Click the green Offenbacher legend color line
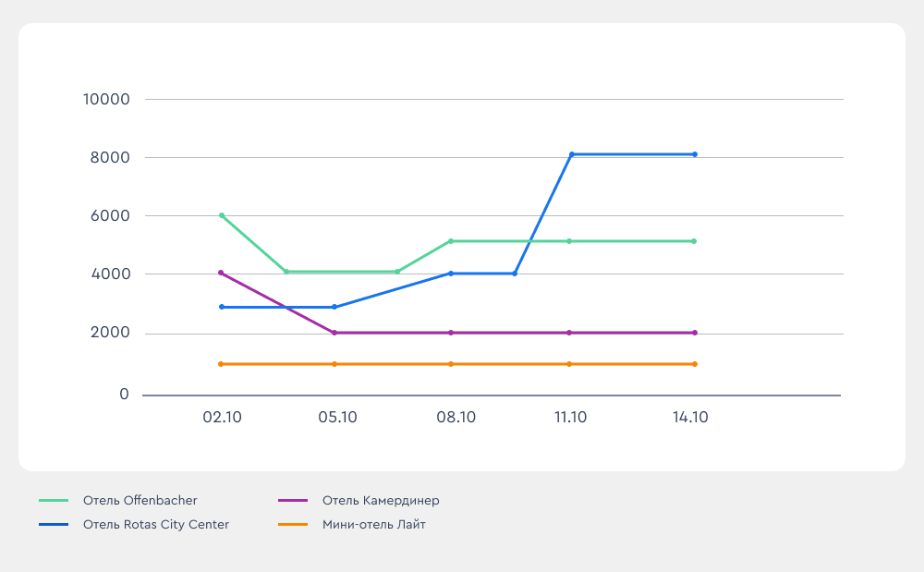This screenshot has width=924, height=572. click(x=54, y=501)
